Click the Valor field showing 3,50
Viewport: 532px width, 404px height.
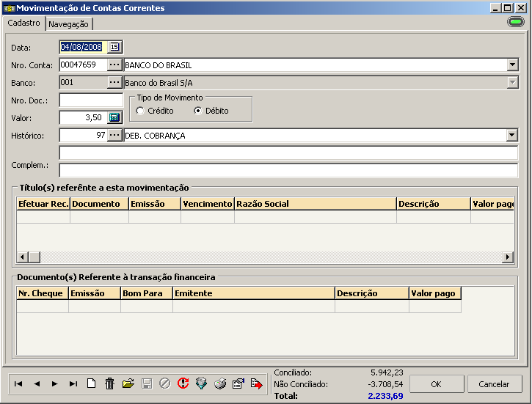(x=84, y=117)
